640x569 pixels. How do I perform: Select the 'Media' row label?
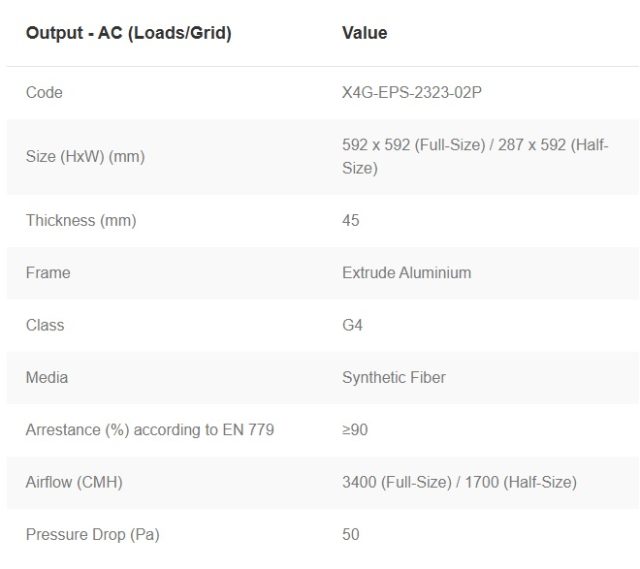[47, 377]
